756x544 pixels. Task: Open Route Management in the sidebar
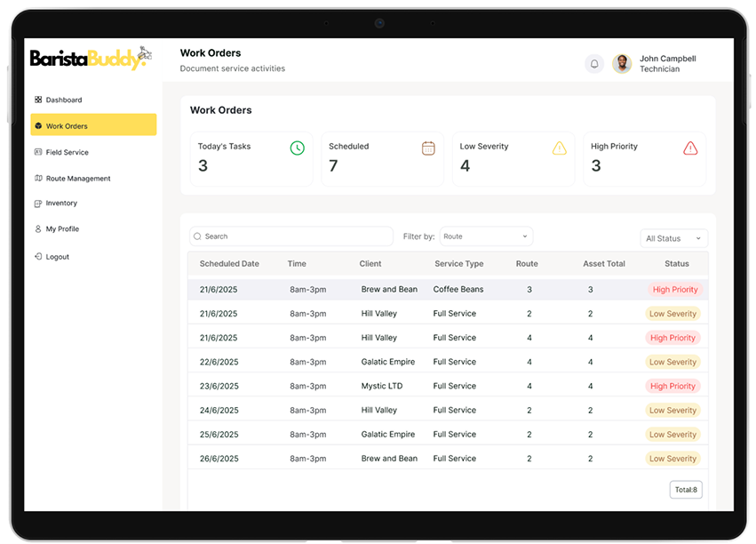[77, 179]
